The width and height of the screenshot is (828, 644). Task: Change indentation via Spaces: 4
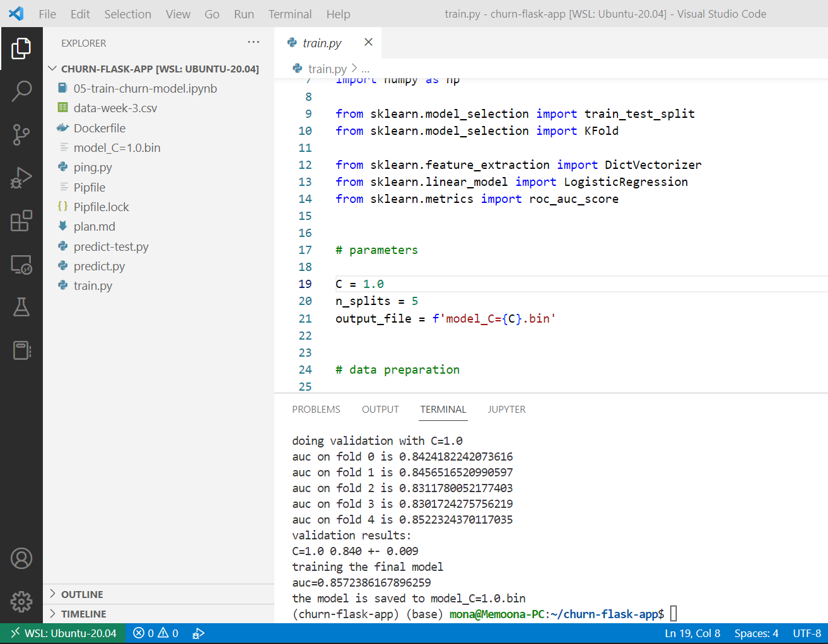click(756, 633)
